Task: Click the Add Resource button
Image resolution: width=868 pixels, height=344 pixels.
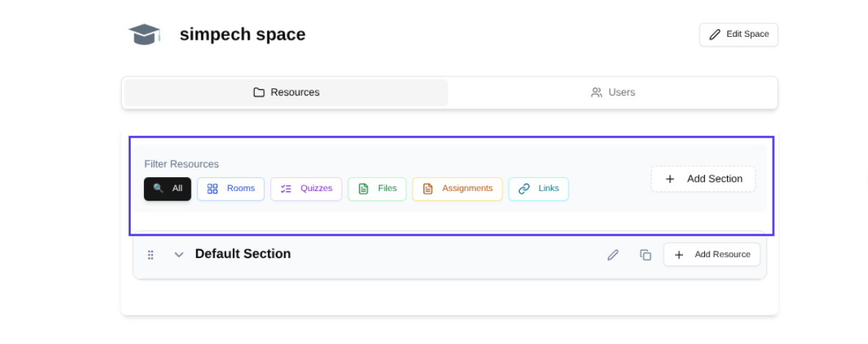Action: 712,254
